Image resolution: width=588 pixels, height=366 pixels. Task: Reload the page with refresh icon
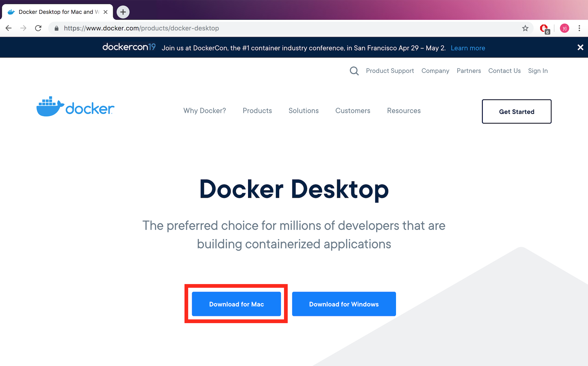tap(38, 28)
